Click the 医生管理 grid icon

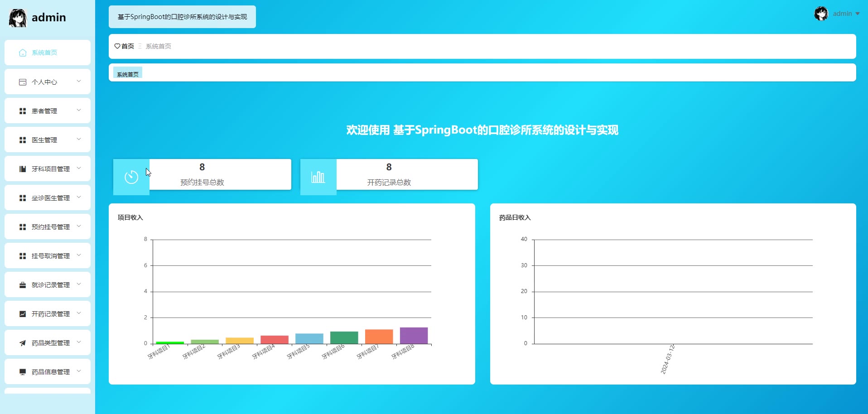(23, 140)
